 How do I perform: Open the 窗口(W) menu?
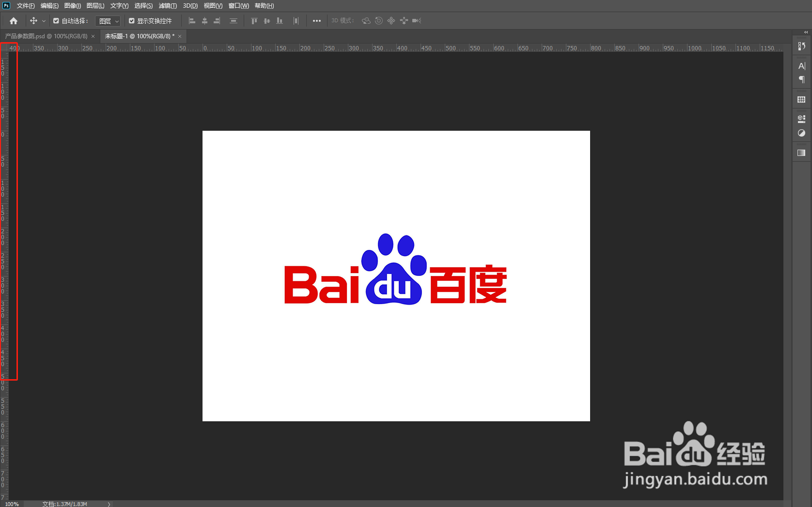pyautogui.click(x=239, y=6)
